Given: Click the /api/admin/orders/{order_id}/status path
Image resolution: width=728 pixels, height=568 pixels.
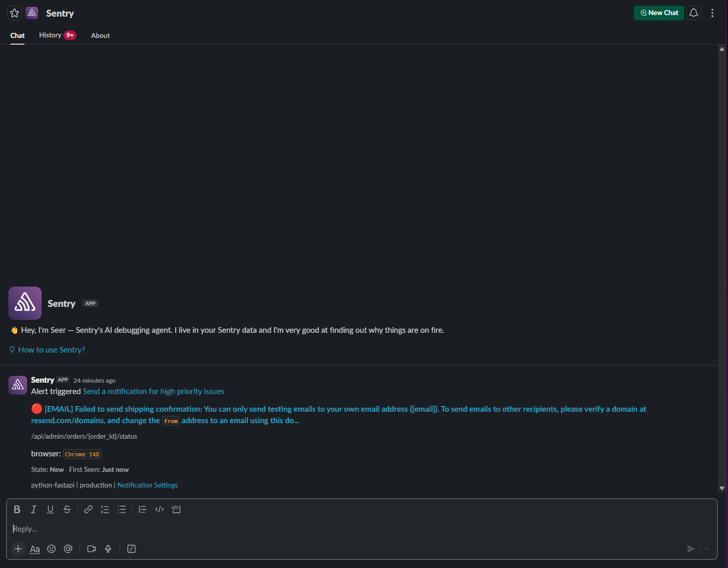Looking at the screenshot, I should point(84,437).
